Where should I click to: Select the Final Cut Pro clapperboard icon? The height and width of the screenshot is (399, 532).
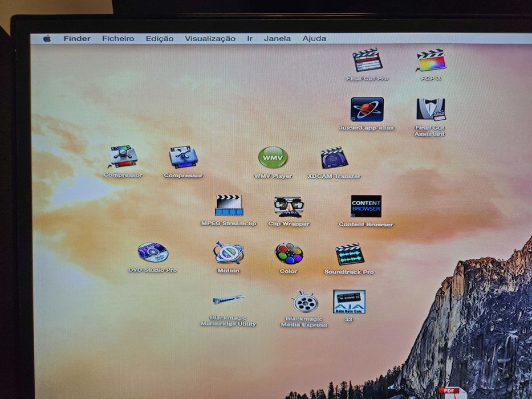point(367,60)
